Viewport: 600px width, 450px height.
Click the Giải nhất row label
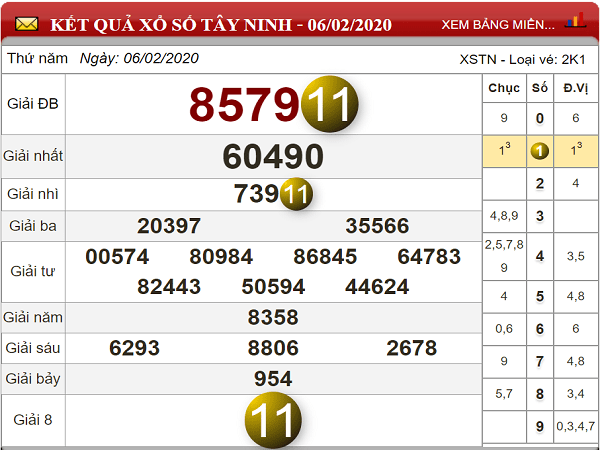(x=33, y=156)
